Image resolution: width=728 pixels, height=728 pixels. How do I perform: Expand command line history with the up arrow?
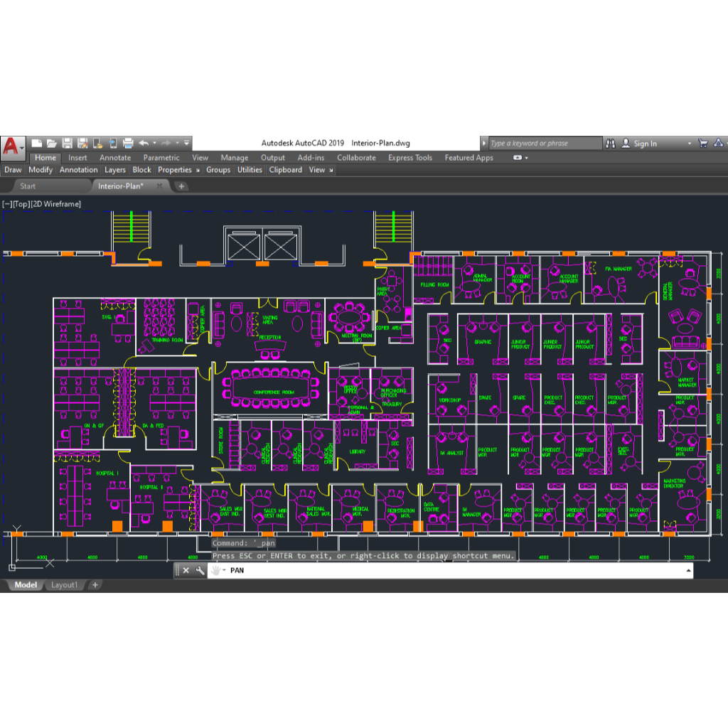tap(687, 570)
